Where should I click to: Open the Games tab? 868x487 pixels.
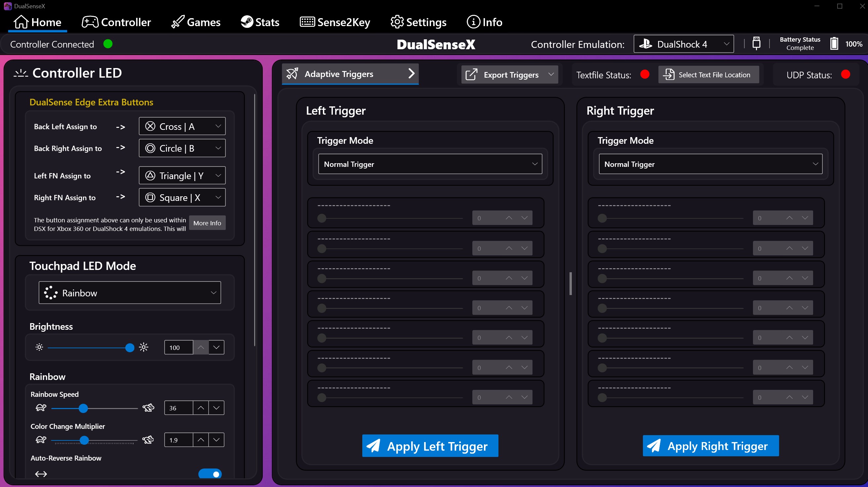(x=196, y=22)
